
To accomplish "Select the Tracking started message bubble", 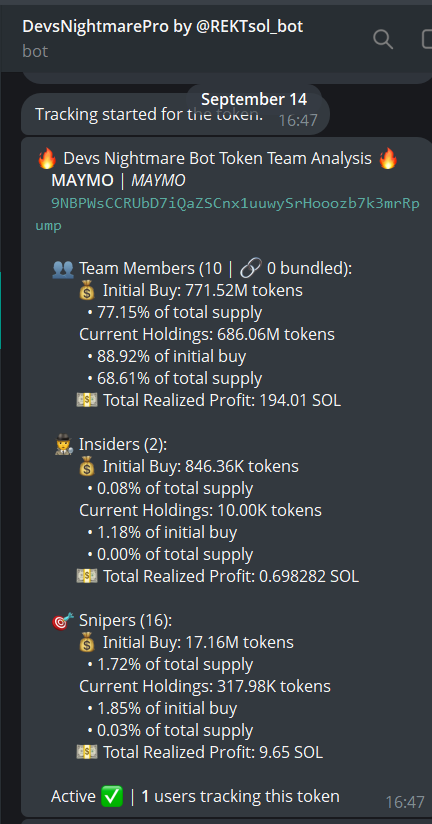I will coord(176,114).
